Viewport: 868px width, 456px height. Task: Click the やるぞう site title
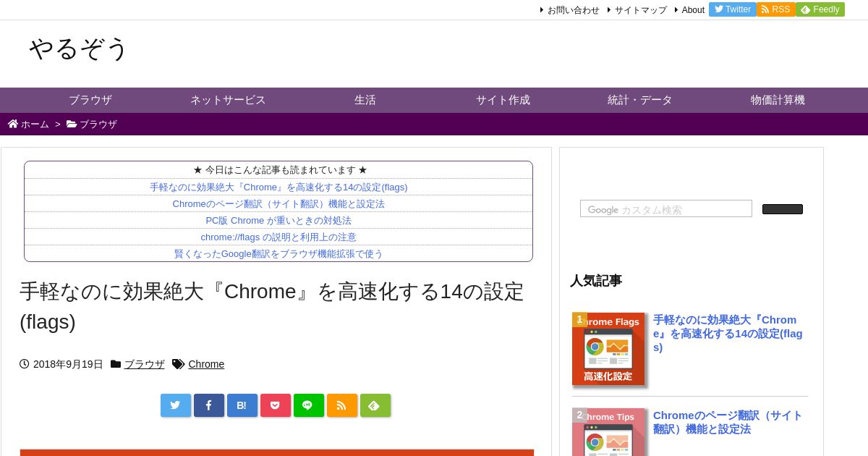click(78, 48)
